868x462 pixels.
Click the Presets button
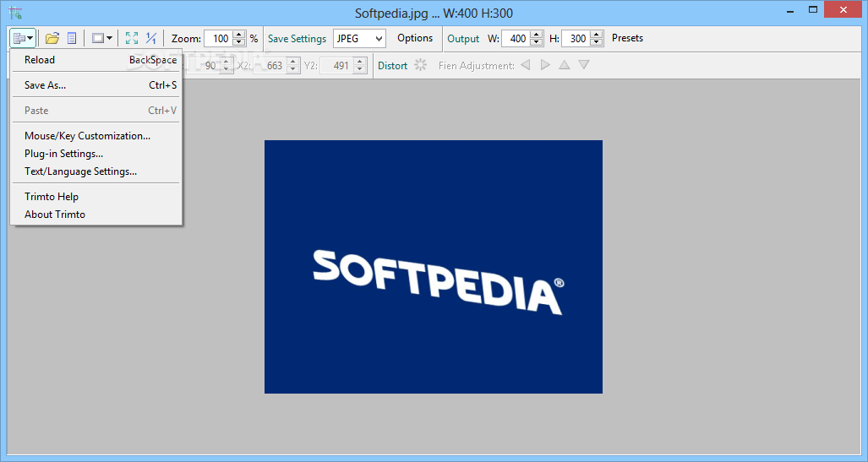tap(627, 38)
